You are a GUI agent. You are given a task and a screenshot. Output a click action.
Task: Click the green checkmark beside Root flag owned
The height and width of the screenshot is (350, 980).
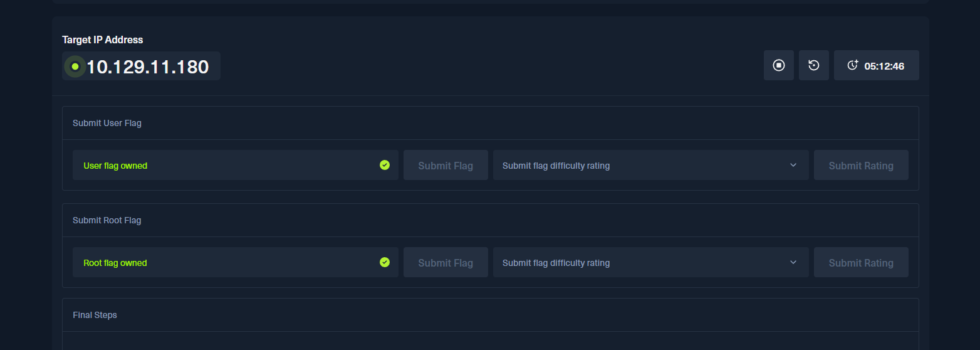pyautogui.click(x=385, y=262)
